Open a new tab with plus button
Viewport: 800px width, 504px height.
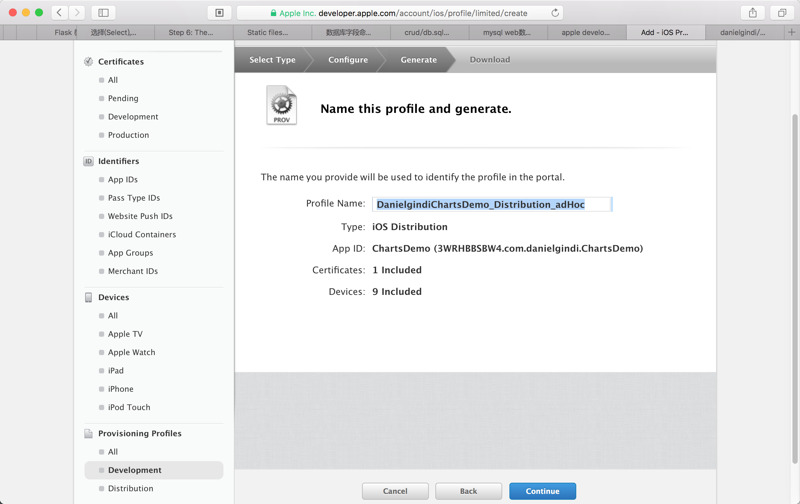click(791, 32)
